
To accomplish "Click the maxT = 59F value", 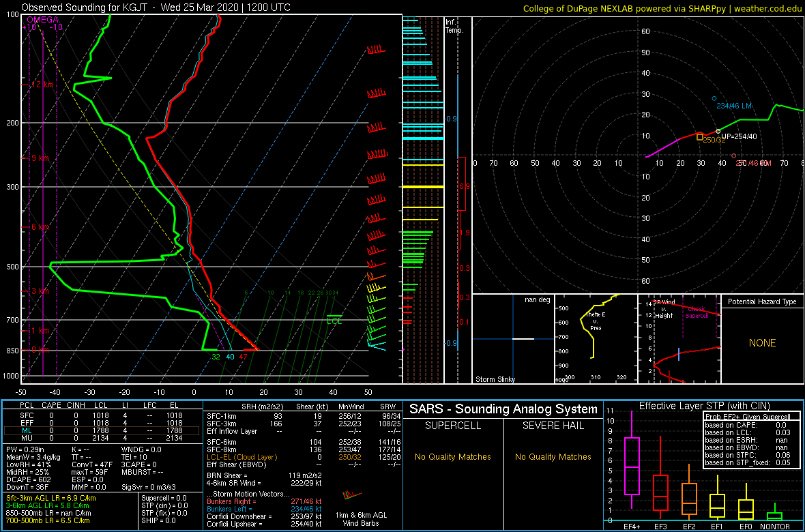I will click(91, 473).
